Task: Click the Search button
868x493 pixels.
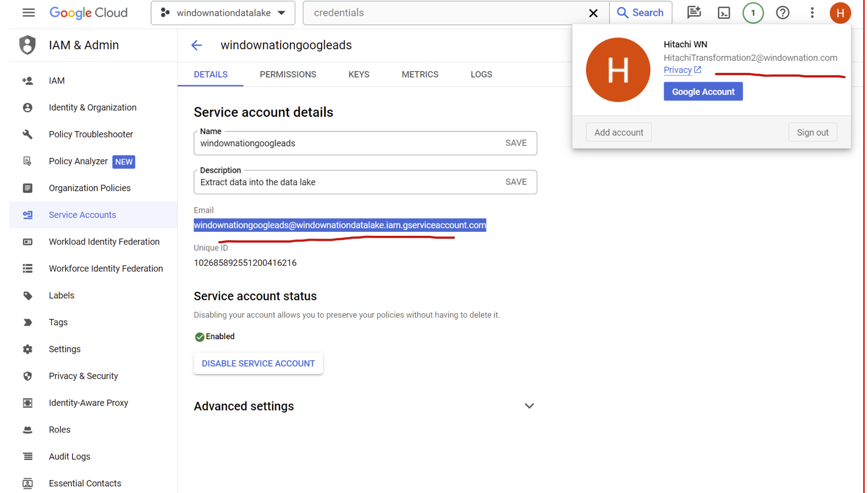Action: point(641,13)
